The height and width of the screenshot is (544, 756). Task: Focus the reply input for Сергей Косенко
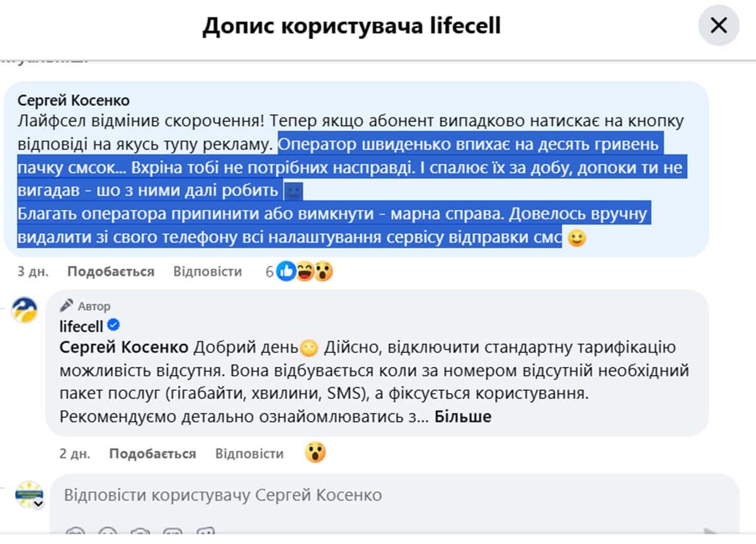click(x=378, y=495)
